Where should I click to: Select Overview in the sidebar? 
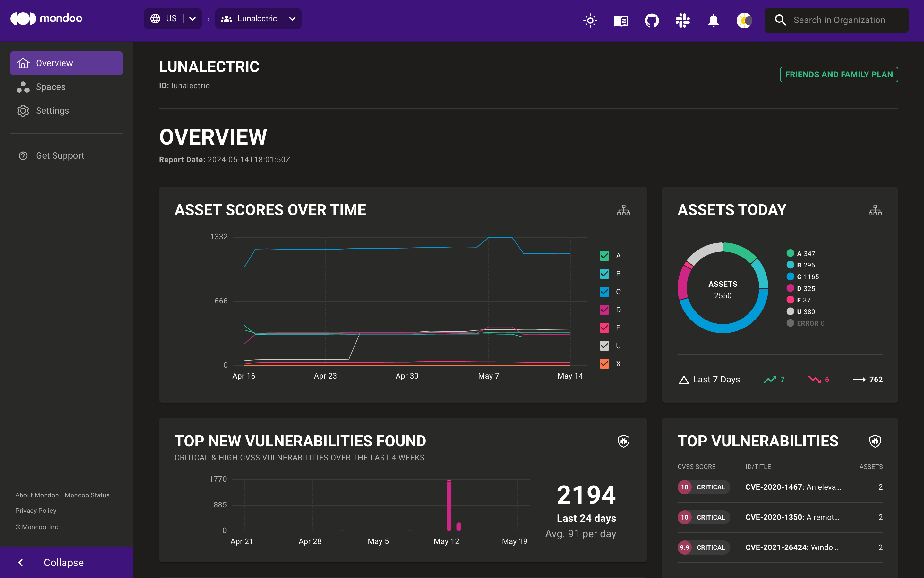tap(66, 63)
